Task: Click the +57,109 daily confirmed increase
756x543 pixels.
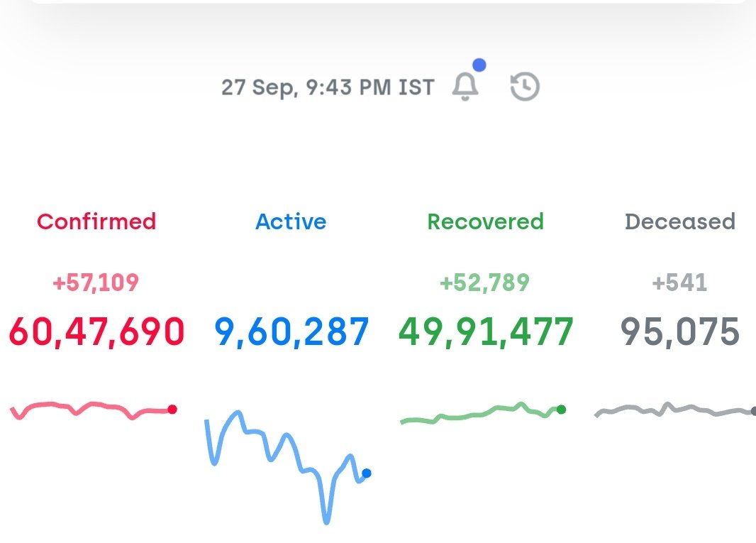Action: (x=96, y=282)
